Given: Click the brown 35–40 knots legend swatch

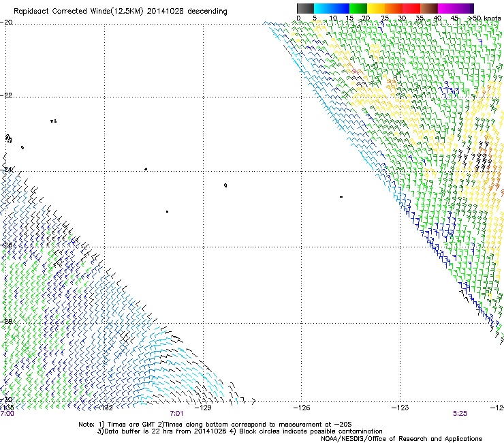Looking at the screenshot, I should [429, 8].
